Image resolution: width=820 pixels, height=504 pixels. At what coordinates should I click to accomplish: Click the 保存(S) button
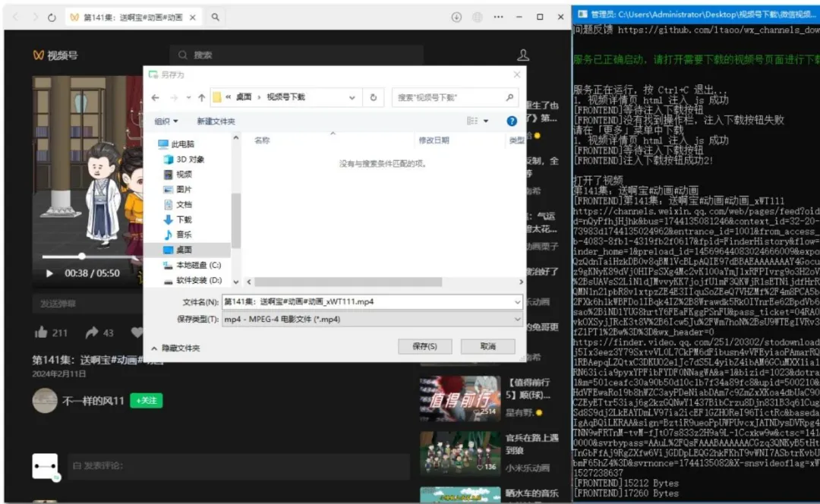coord(424,346)
